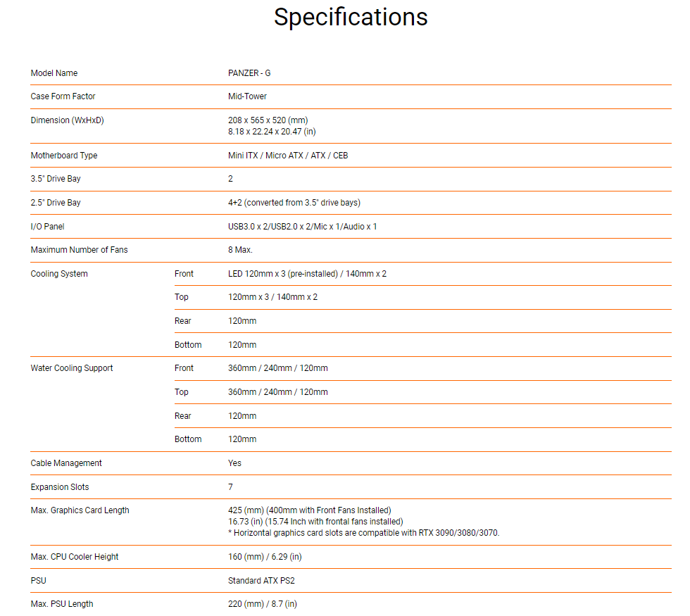Click the Maximum Number of Fans label
This screenshot has height=616, width=690.
point(79,250)
